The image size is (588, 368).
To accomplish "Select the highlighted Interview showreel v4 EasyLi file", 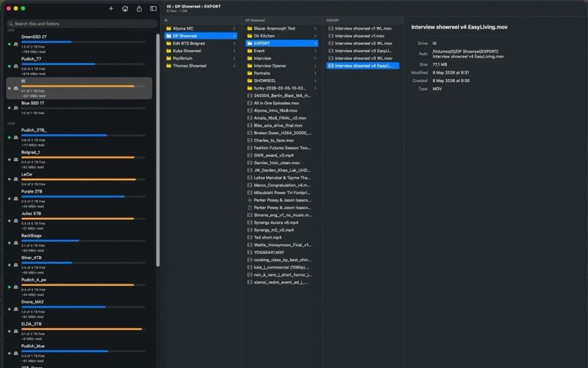I will pyautogui.click(x=363, y=66).
